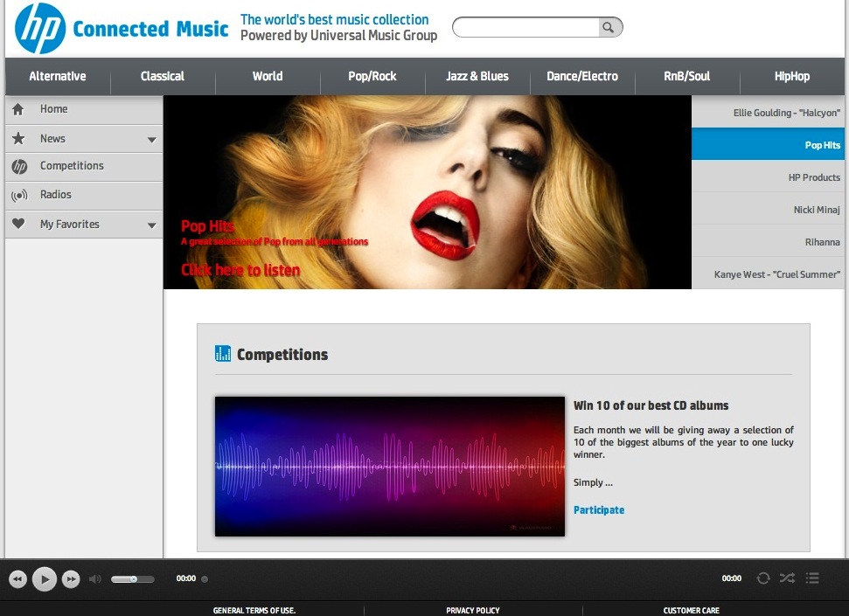The image size is (849, 616).
Task: Click the Connected Music title
Action: coord(150,29)
